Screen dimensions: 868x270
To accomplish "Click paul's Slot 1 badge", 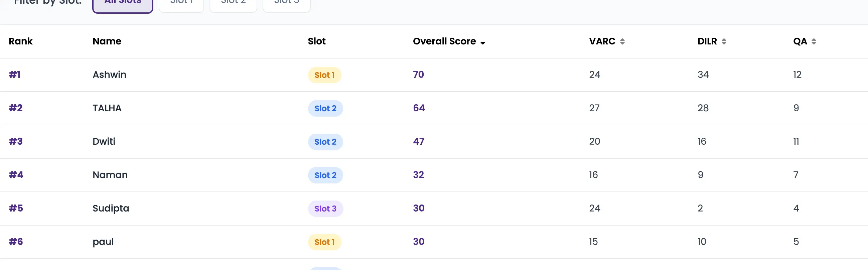I will (x=324, y=242).
